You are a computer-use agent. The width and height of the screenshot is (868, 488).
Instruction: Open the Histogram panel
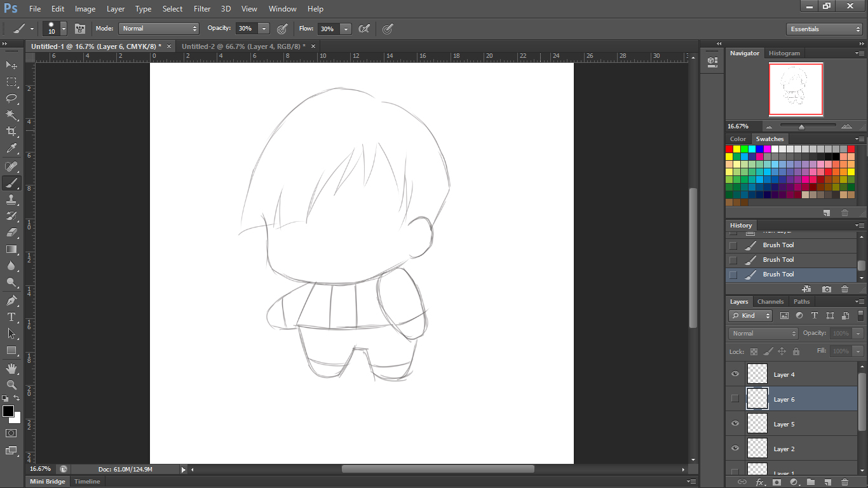coord(784,53)
